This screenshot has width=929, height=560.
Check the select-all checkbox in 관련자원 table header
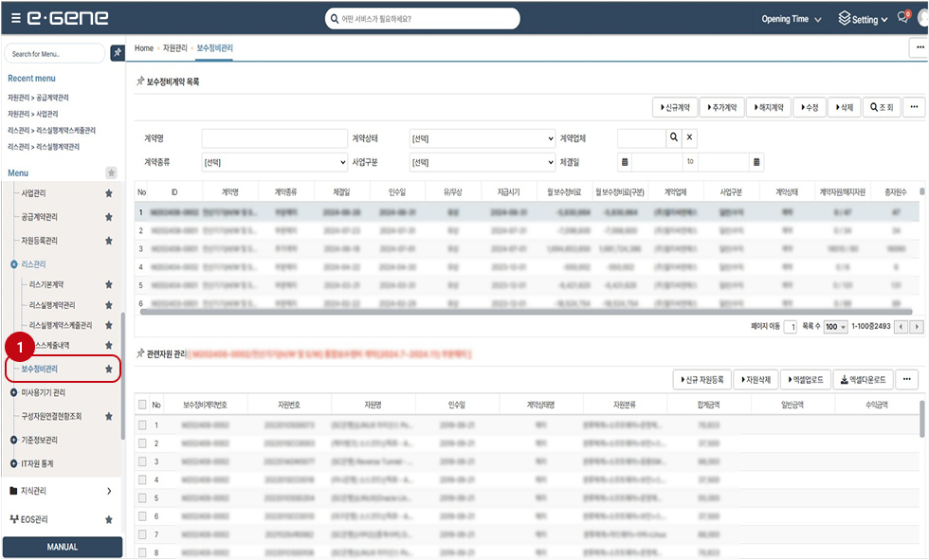pyautogui.click(x=142, y=405)
